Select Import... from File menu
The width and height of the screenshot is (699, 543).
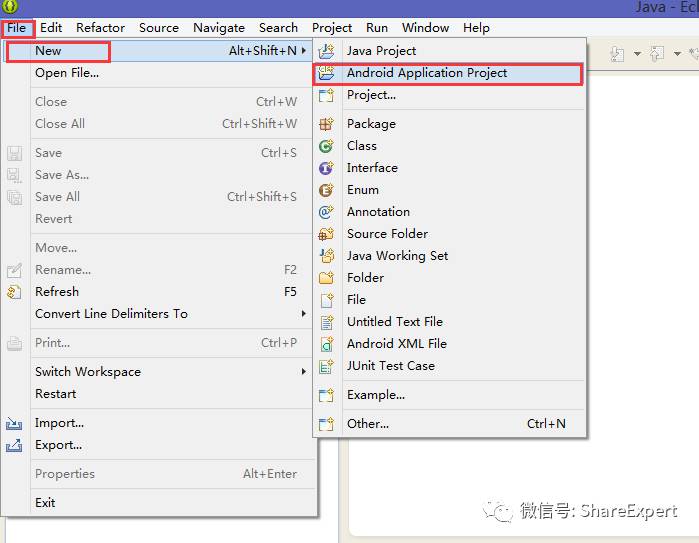[59, 423]
